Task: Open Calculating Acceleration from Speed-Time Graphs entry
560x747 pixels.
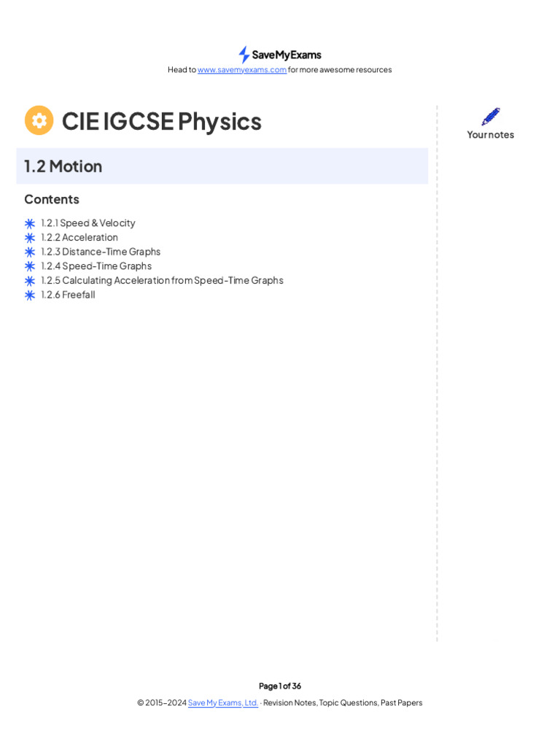Action: [162, 280]
